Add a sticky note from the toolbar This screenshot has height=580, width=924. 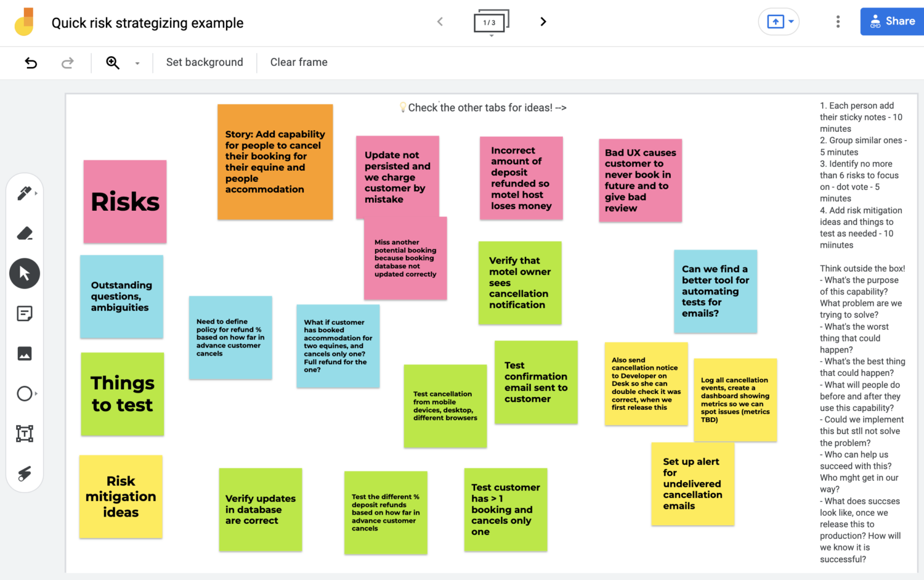click(x=25, y=314)
